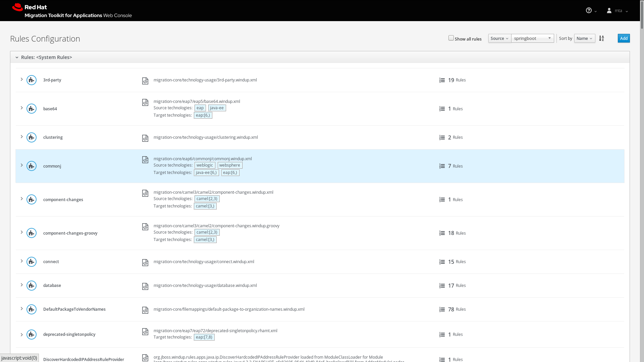644x362 pixels.
Task: Expand the component-changes-groovy row
Action: tap(22, 232)
